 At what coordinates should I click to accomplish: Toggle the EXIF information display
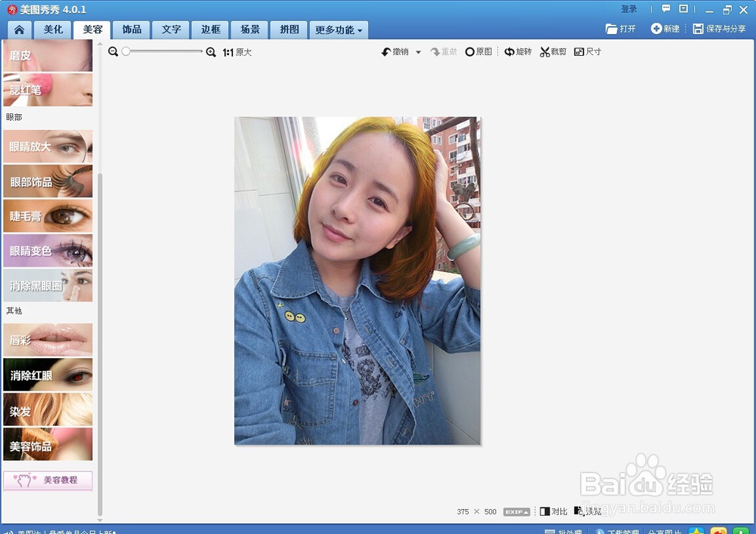click(516, 511)
